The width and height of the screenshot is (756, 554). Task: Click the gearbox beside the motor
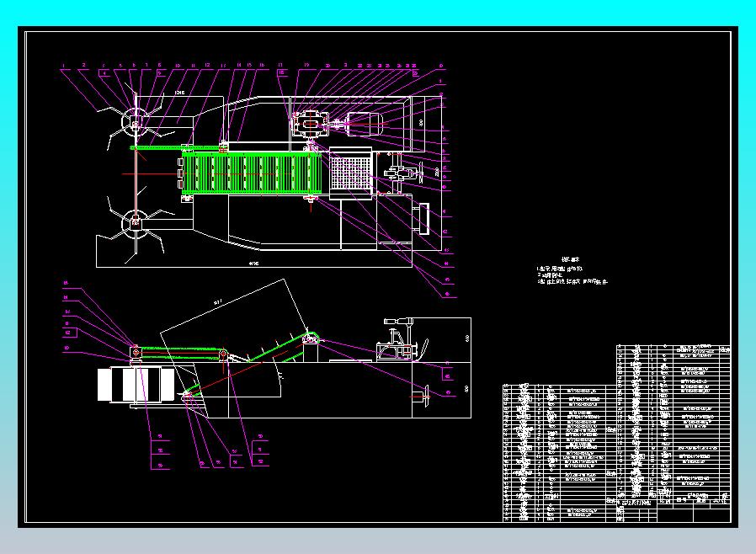coord(311,124)
